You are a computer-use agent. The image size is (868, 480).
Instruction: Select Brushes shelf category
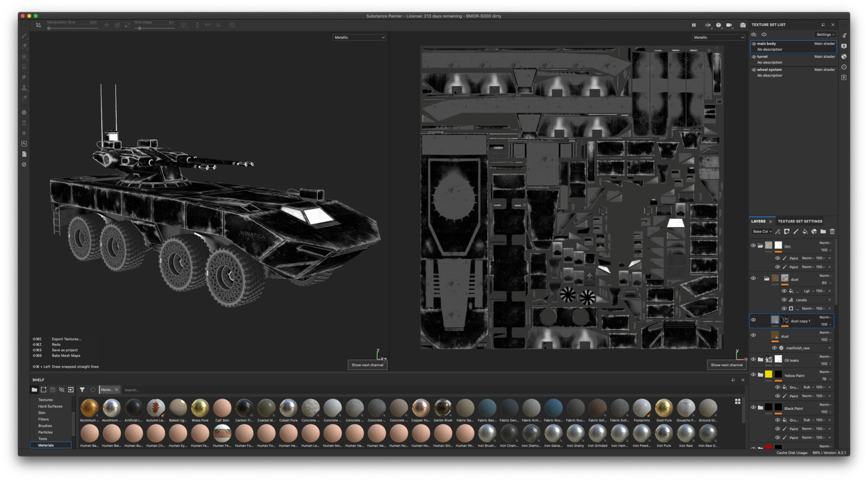[x=45, y=426]
